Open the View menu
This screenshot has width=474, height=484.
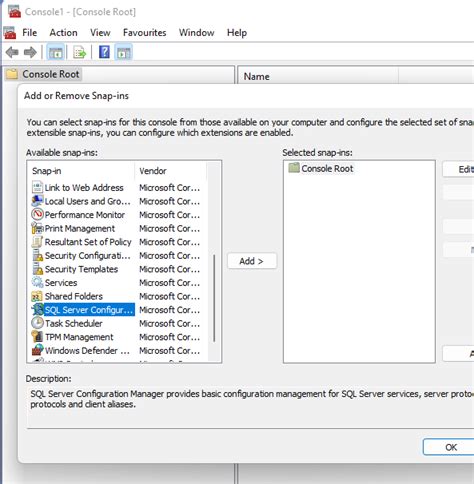pos(100,33)
